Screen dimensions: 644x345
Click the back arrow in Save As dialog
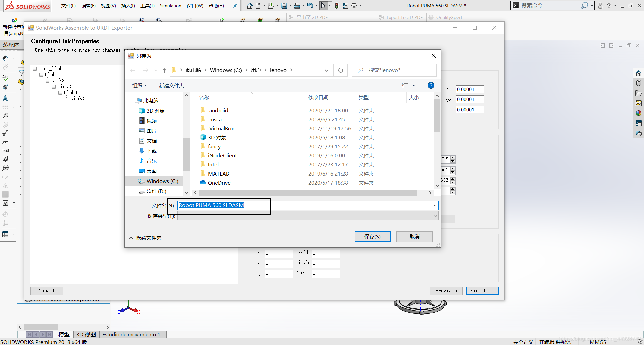133,70
